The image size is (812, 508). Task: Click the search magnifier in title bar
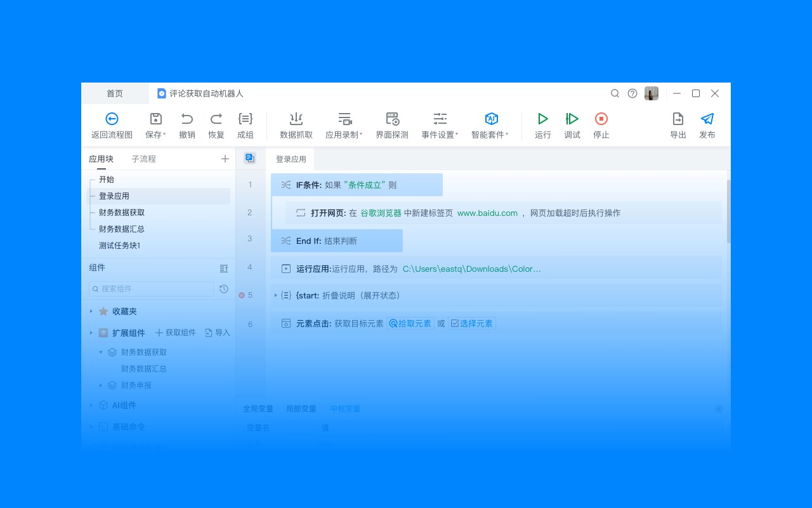pyautogui.click(x=615, y=93)
